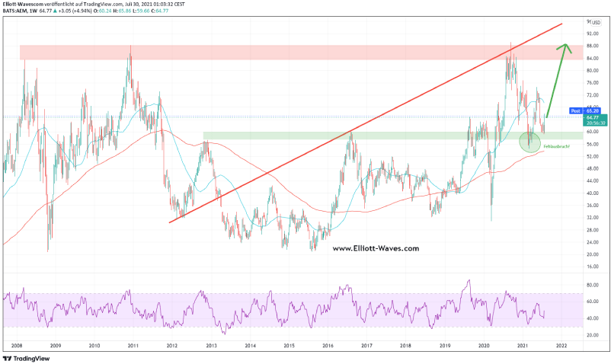Viewport: 611px width, 364px height.
Task: Click the 20.00 level on price scale
Action: coord(593,254)
